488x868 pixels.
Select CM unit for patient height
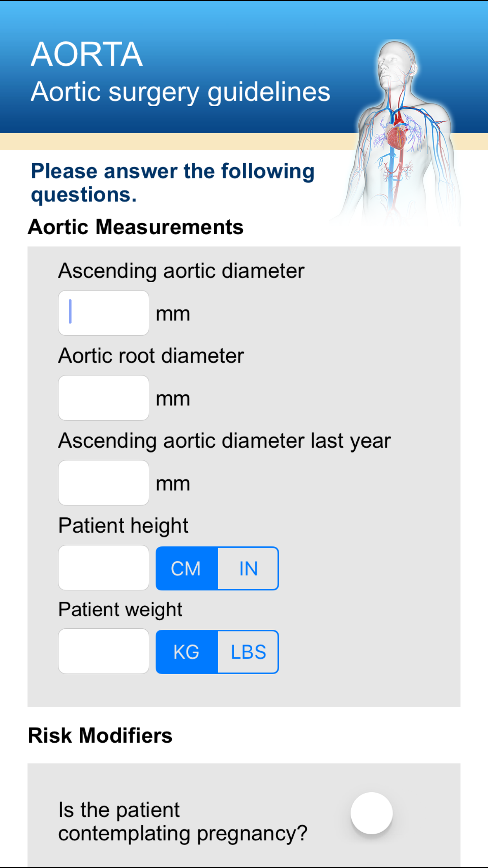click(186, 568)
